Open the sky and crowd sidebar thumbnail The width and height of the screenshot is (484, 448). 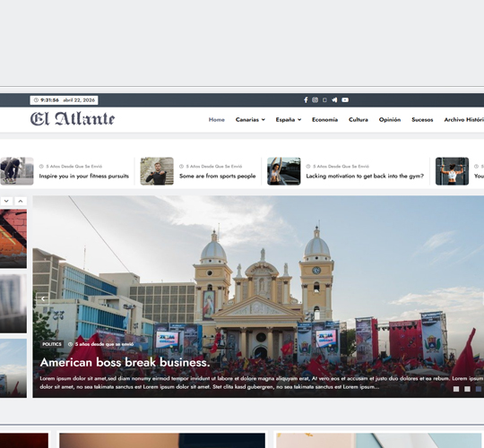pyautogui.click(x=13, y=367)
